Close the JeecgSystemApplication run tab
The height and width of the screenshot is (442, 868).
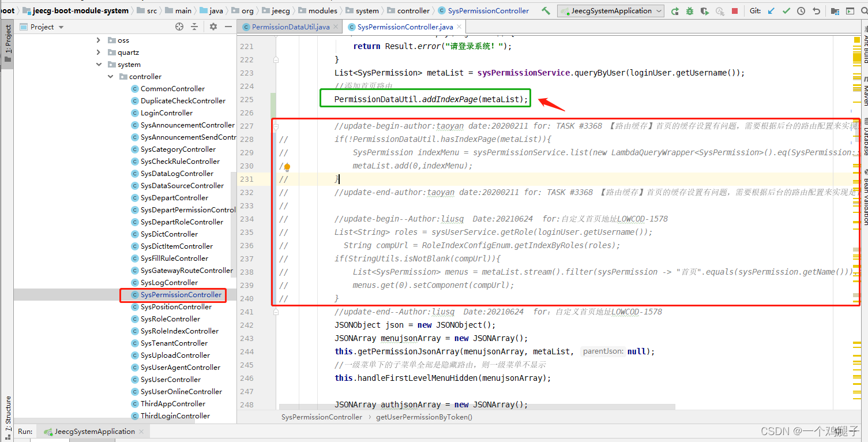coord(142,432)
